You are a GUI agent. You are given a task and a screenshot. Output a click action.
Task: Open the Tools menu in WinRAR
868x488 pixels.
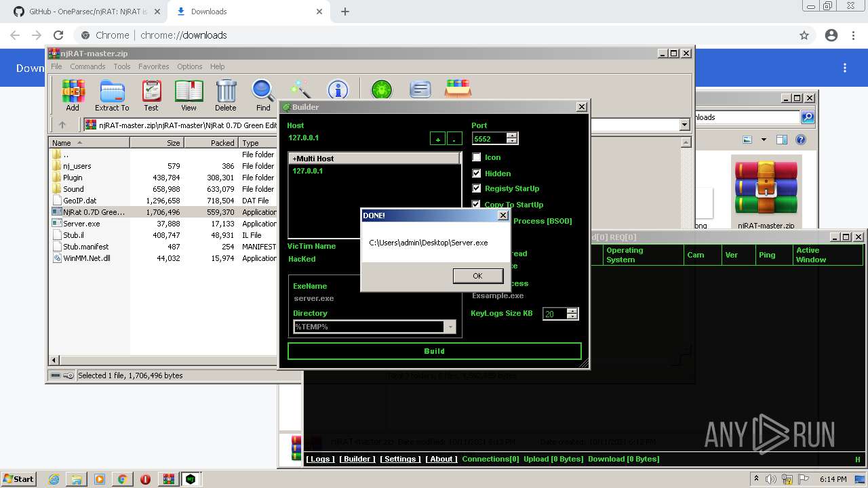(122, 66)
